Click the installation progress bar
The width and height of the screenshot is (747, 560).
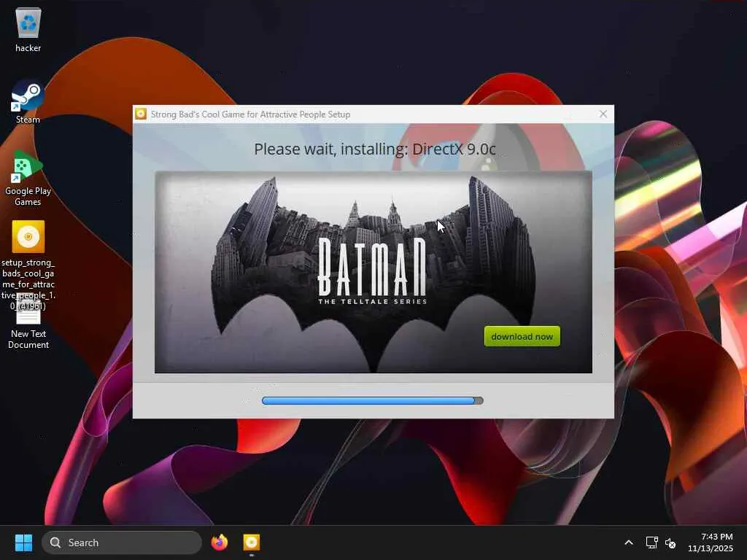pyautogui.click(x=373, y=401)
